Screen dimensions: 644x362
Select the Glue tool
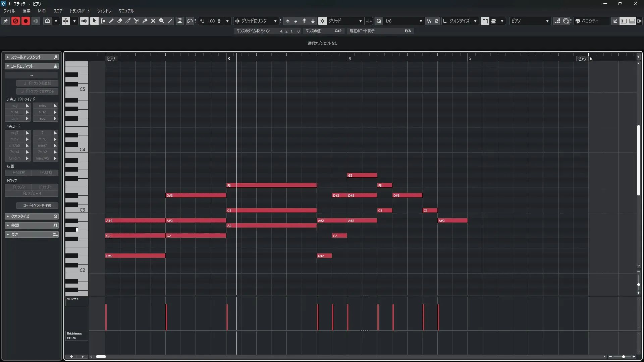click(145, 21)
